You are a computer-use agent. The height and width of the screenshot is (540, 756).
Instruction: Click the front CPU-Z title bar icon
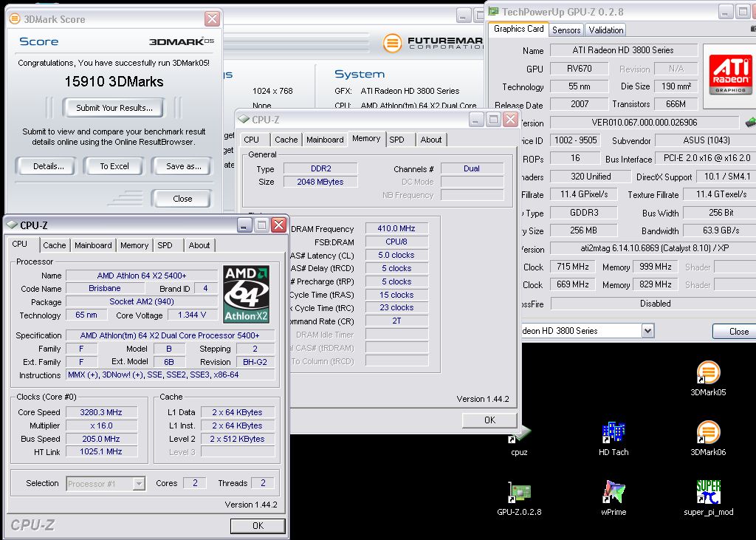point(12,225)
